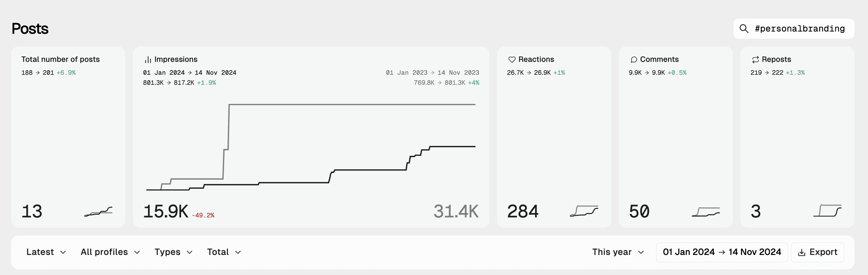
Task: Click the Reposts sparkline chart
Action: pyautogui.click(x=827, y=211)
